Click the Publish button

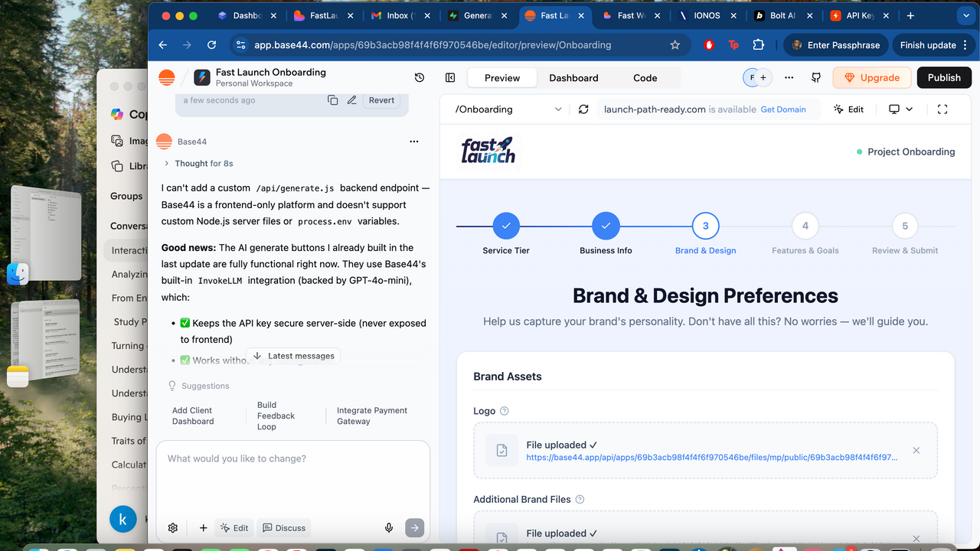pos(944,77)
